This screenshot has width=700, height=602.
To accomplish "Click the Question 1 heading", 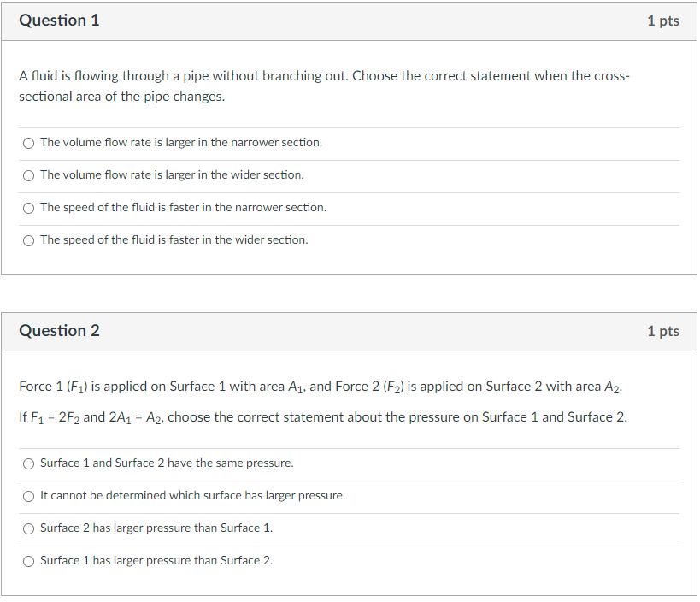I will pos(59,21).
